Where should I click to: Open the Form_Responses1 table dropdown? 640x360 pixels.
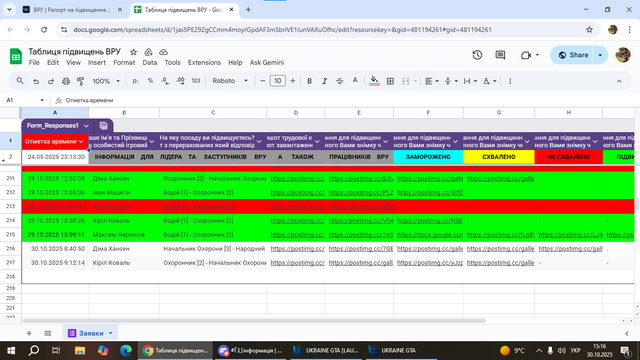pyautogui.click(x=86, y=126)
